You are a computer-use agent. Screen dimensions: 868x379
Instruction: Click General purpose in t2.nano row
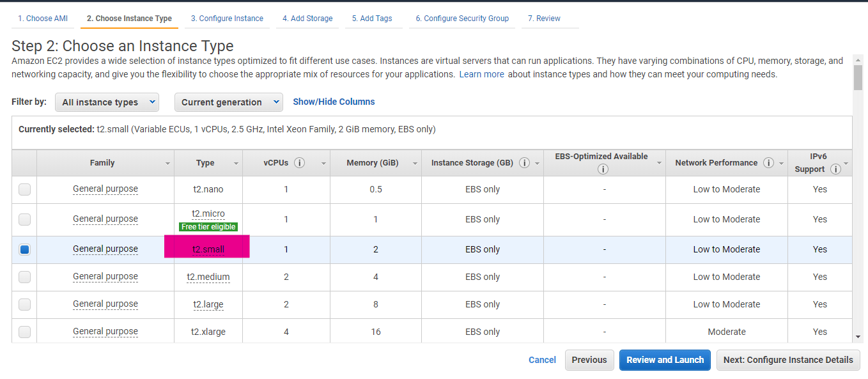coord(105,189)
